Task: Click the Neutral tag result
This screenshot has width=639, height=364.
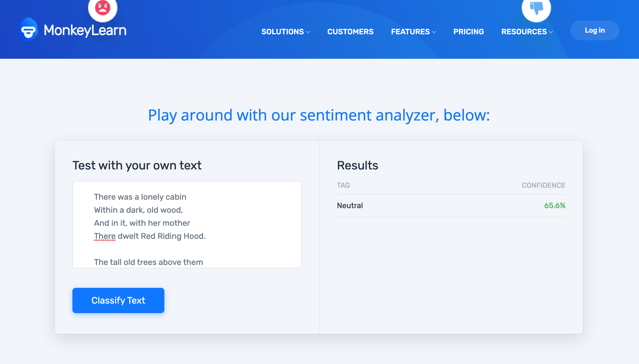Action: coord(350,205)
